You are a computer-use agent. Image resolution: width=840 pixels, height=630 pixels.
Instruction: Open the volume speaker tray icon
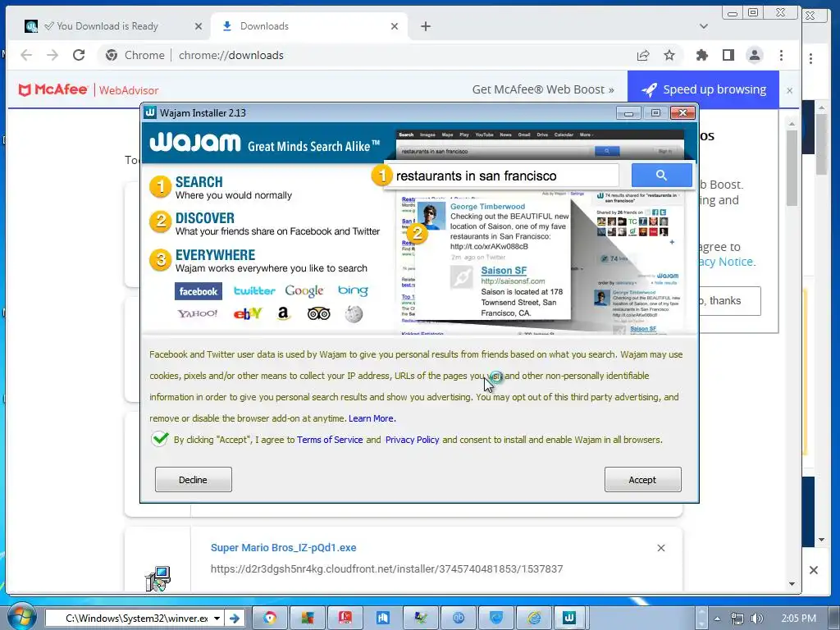[756, 619]
